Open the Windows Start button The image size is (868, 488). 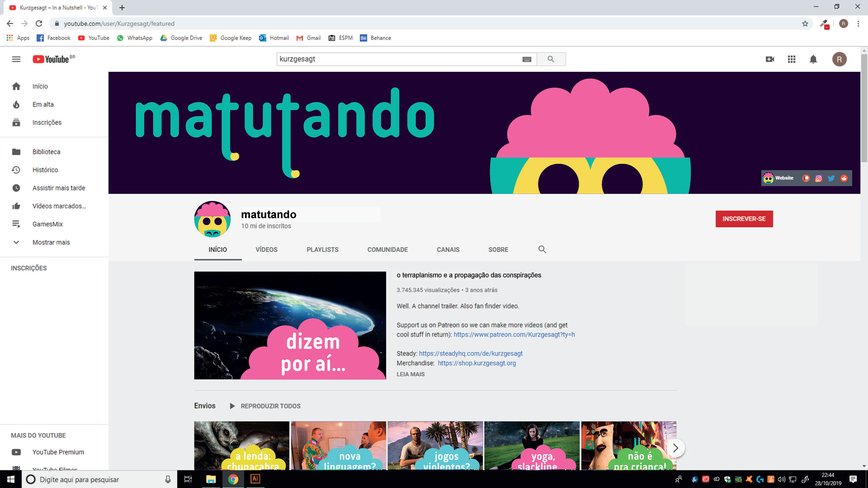[11, 479]
